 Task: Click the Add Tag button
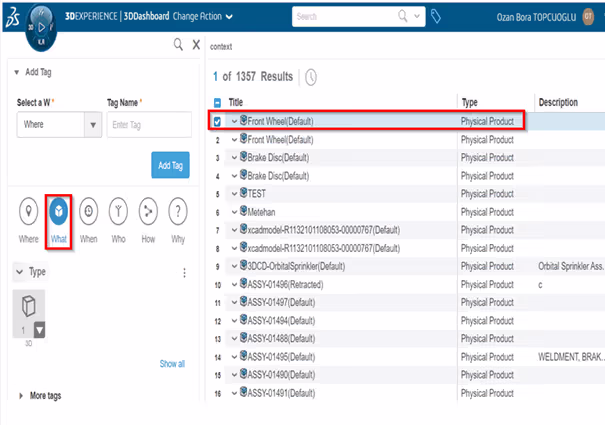pos(170,165)
